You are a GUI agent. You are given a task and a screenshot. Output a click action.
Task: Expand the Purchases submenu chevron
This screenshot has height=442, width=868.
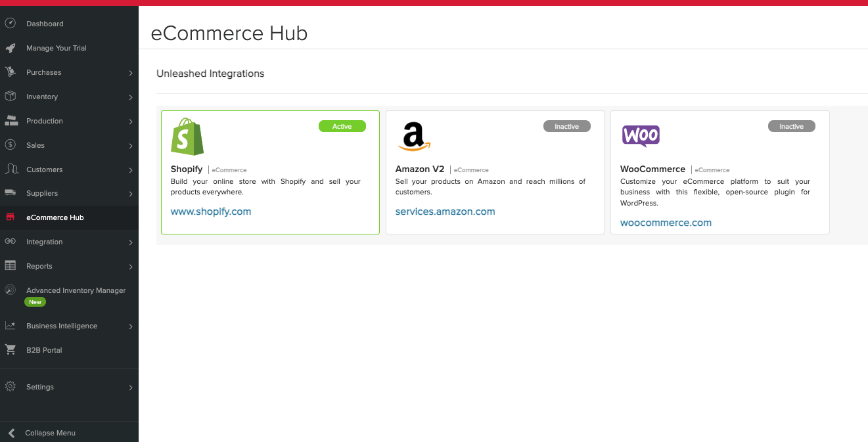pyautogui.click(x=131, y=73)
